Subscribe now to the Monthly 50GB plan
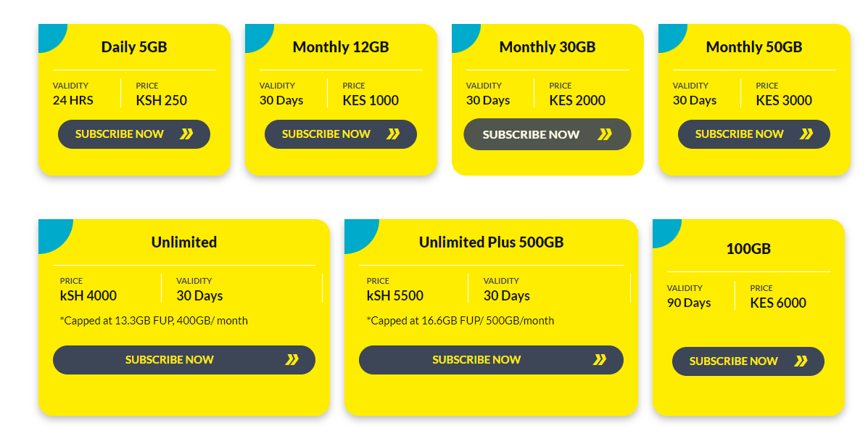 (753, 134)
